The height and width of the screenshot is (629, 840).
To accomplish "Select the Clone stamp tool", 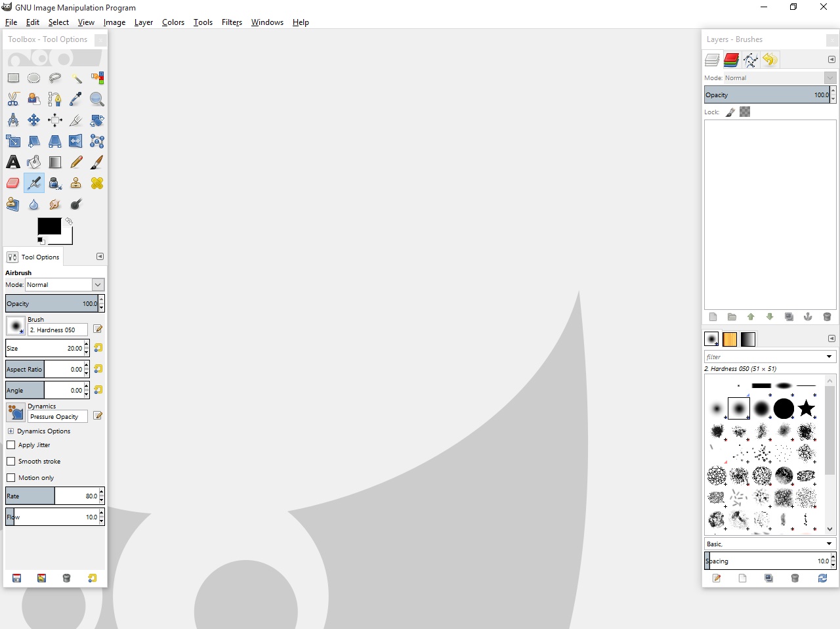I will pos(76,183).
